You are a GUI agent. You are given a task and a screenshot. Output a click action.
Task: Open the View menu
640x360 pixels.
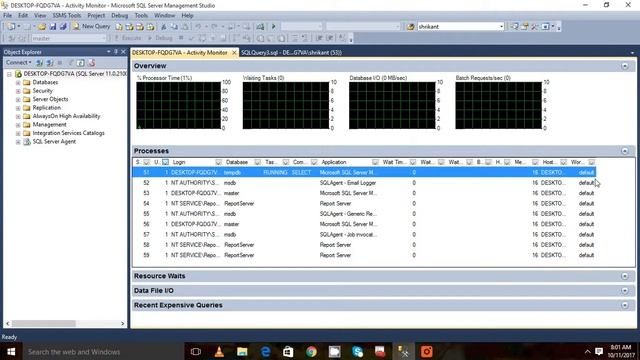[40, 16]
